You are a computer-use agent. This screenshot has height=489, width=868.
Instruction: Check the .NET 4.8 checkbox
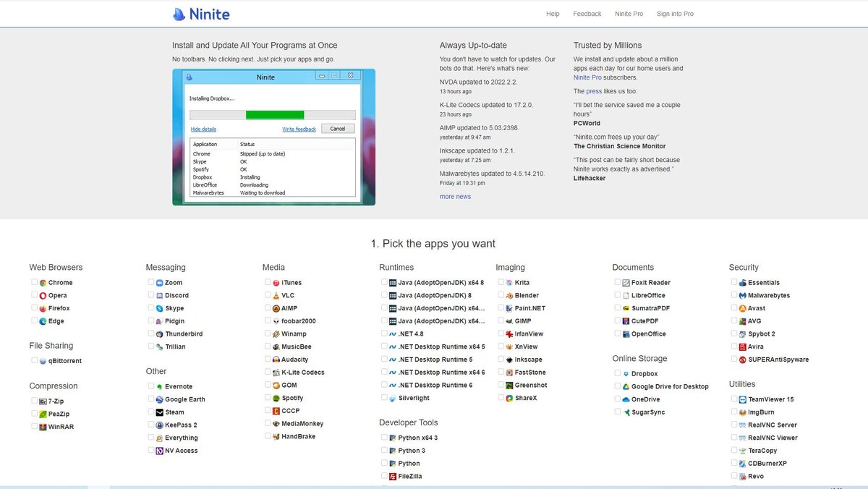click(x=384, y=333)
